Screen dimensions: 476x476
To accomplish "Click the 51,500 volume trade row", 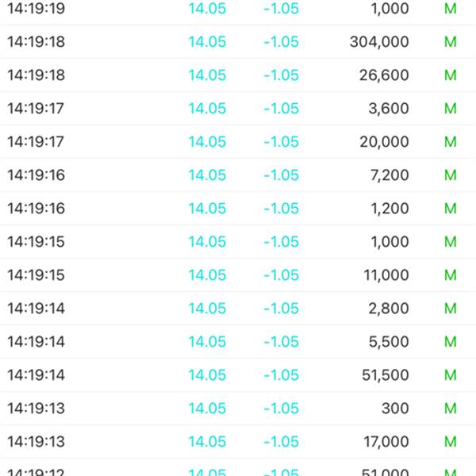I will coord(238,375).
